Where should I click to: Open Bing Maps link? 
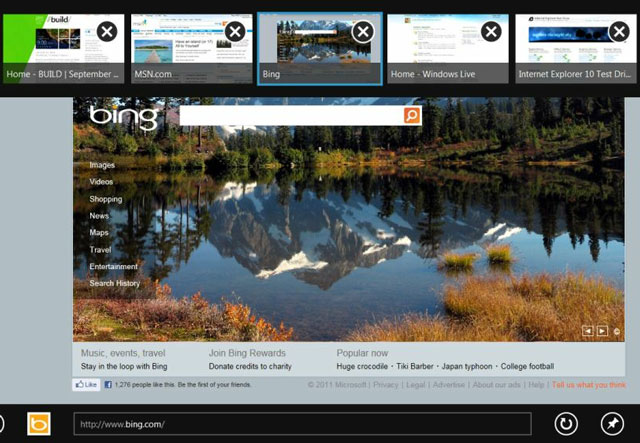click(99, 232)
